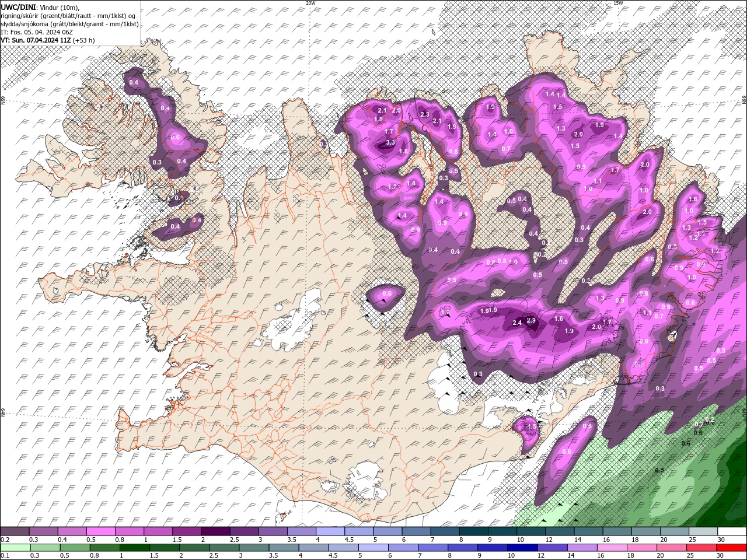747x560 pixels.
Task: Click the '30' label on the upper legend row
Action: pyautogui.click(x=721, y=540)
